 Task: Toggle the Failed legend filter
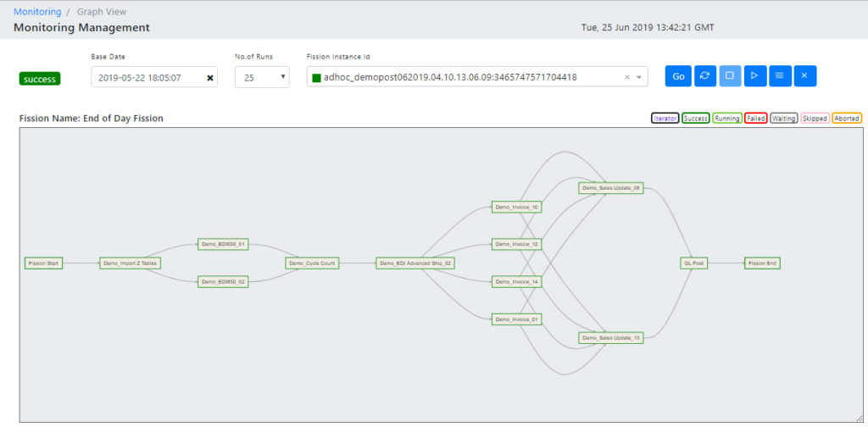[x=755, y=119]
